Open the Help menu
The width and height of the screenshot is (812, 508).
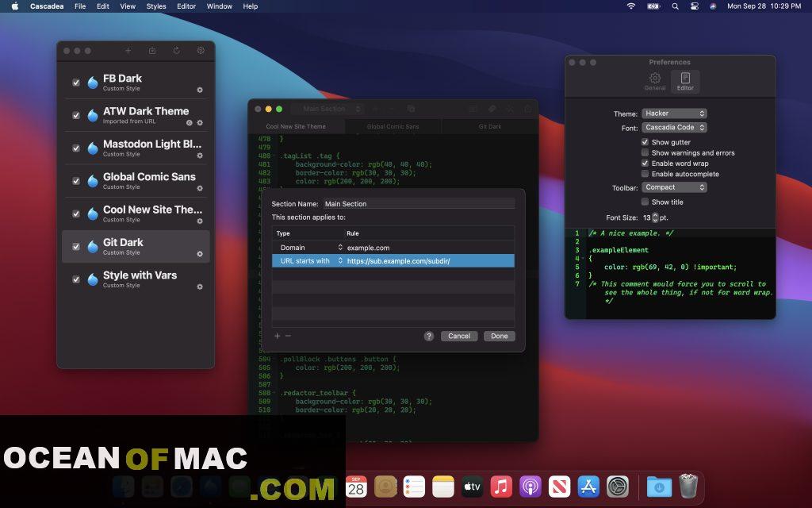click(x=250, y=6)
